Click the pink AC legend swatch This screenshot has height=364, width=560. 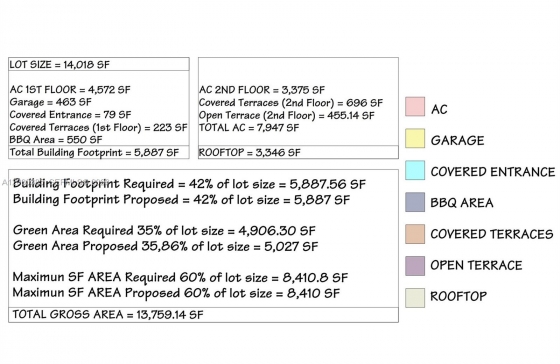click(415, 106)
